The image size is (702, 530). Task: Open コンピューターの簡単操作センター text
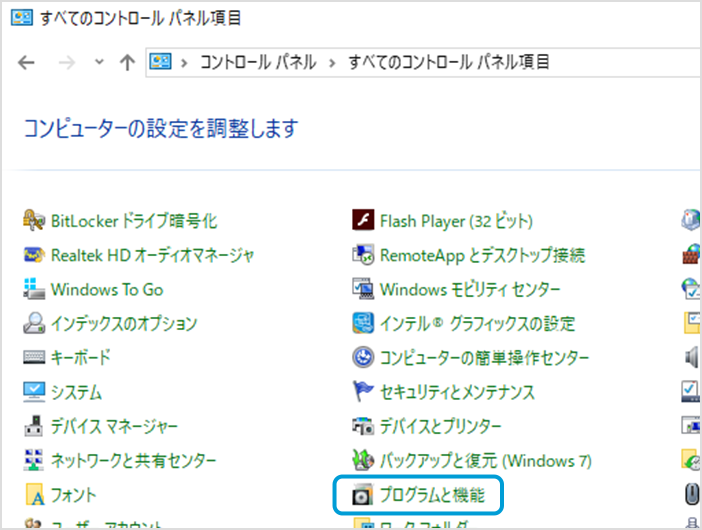click(x=484, y=358)
